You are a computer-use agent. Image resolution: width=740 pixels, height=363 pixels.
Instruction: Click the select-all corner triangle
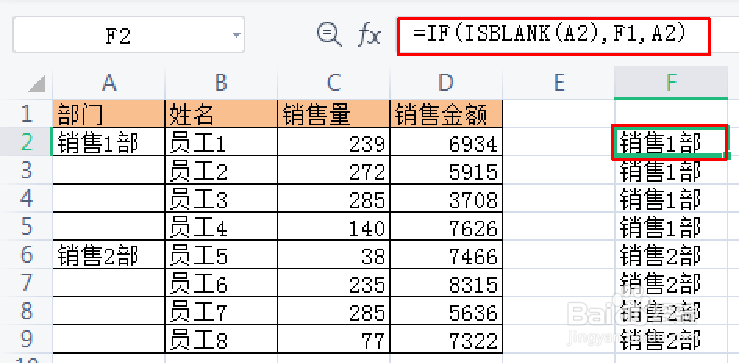tap(37, 84)
